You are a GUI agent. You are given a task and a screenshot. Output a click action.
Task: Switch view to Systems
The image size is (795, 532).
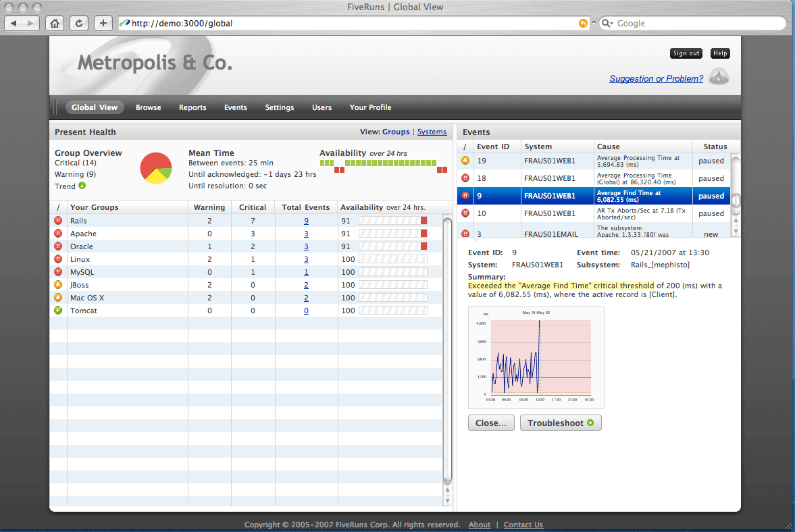point(432,132)
